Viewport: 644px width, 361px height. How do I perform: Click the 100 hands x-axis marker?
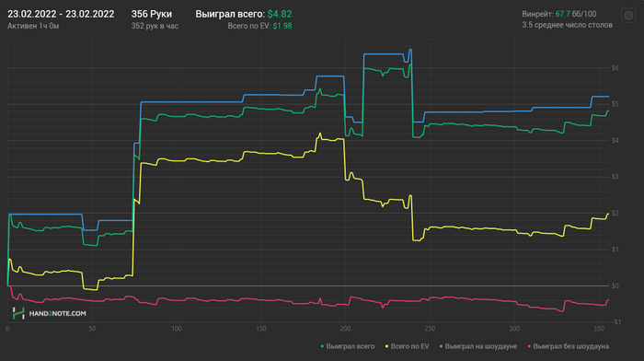pyautogui.click(x=177, y=329)
